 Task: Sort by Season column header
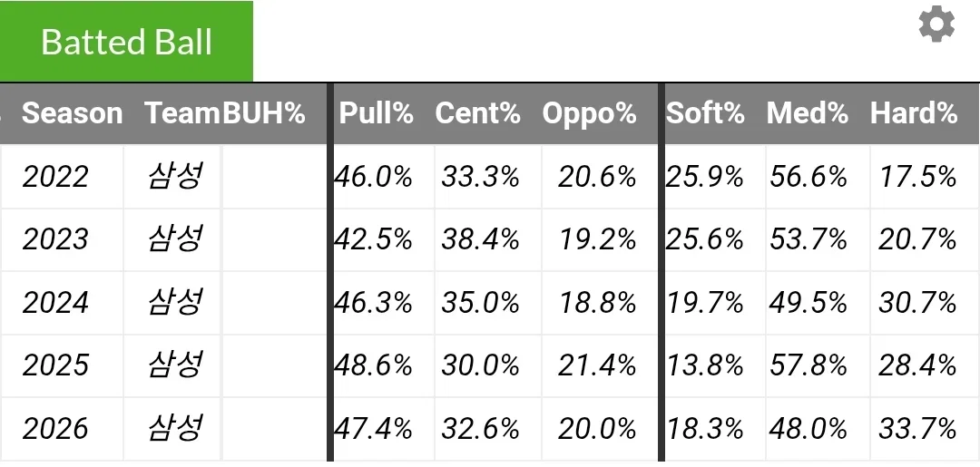(72, 113)
